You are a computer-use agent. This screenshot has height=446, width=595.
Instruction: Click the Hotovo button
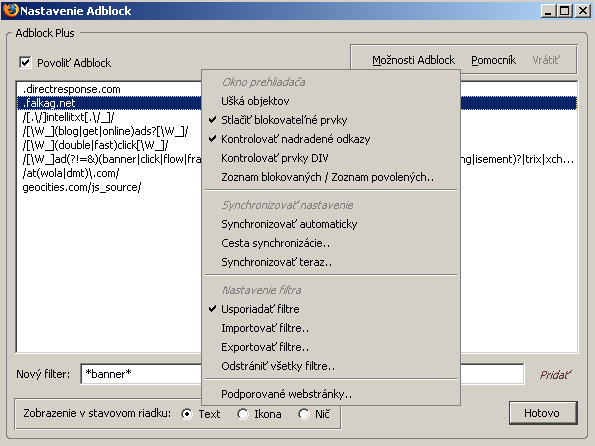543,413
